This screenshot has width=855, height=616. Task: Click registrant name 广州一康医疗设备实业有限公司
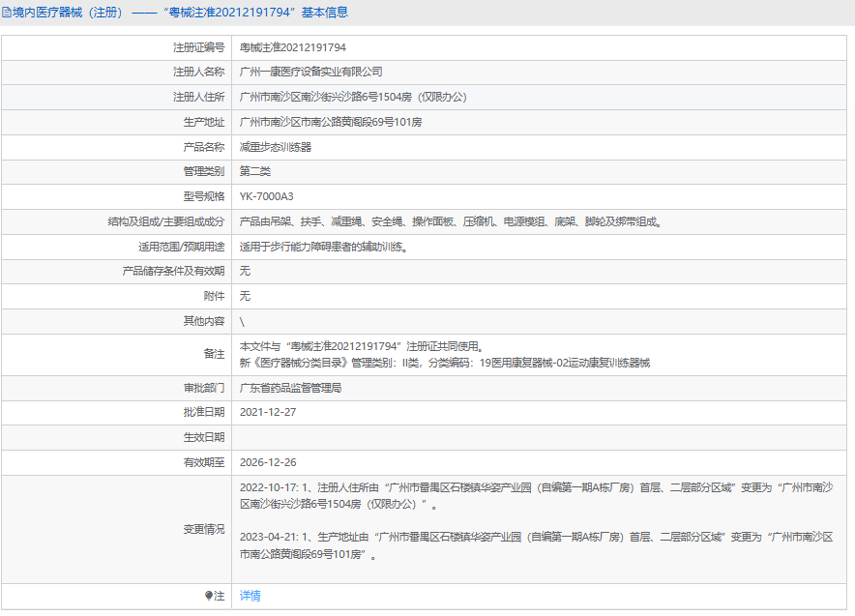pos(310,72)
